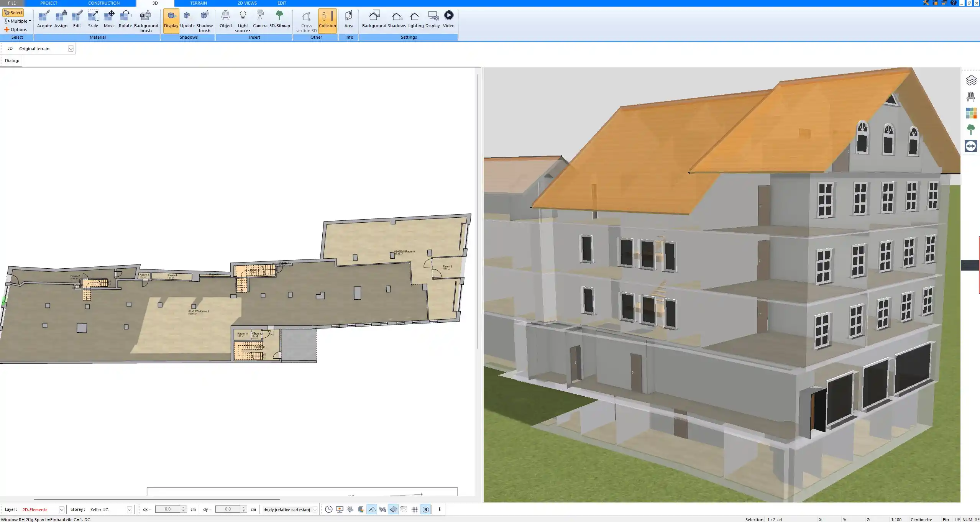Expand the Storey selector showing Keller UG
Image resolution: width=980 pixels, height=522 pixels.
[x=129, y=509]
